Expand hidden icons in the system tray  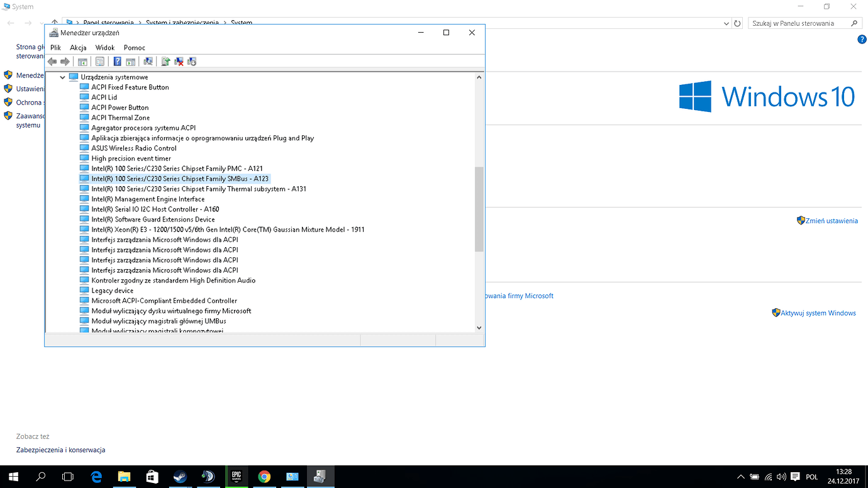[x=740, y=476]
